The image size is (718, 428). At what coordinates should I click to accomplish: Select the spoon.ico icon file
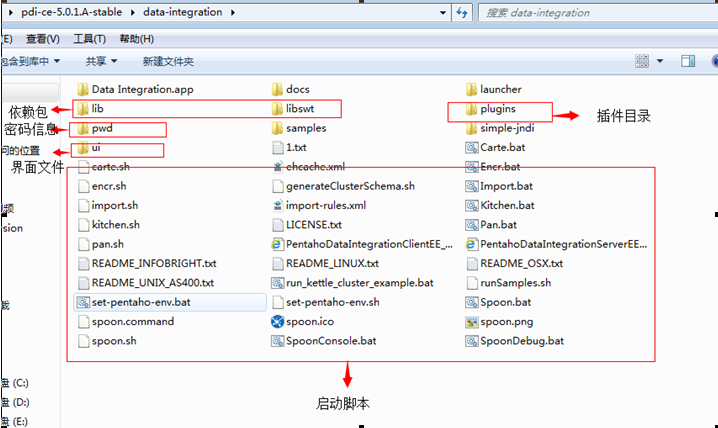(x=277, y=321)
